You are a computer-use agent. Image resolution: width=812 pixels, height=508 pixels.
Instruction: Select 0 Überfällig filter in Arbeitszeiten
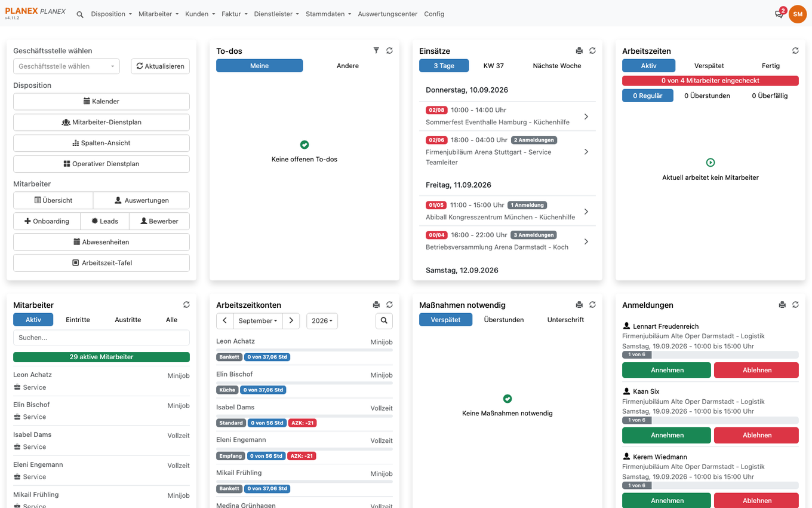pos(770,96)
